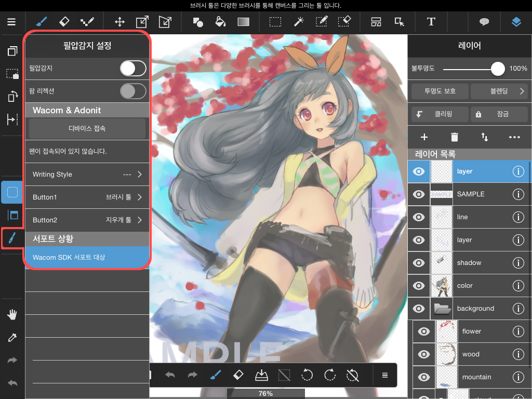The image size is (532, 399).
Task: Delete layer with trash icon
Action: [454, 137]
